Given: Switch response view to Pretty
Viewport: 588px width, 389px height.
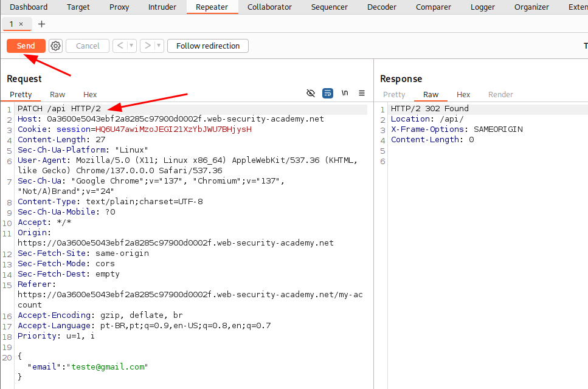Looking at the screenshot, I should (394, 94).
